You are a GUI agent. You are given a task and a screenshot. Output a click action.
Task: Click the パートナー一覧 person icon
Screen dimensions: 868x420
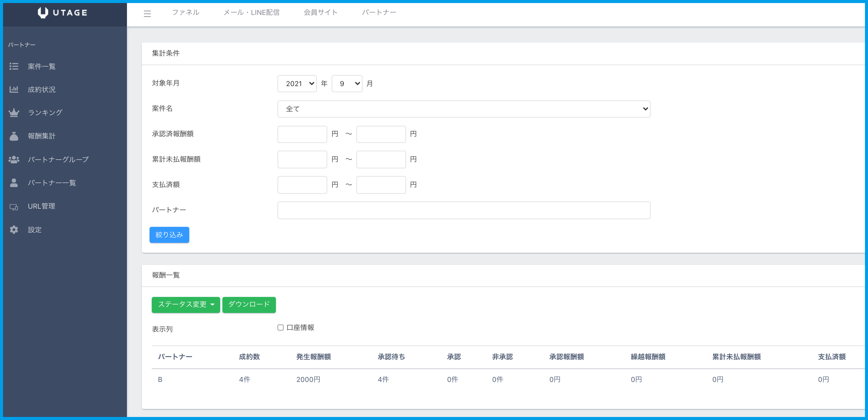point(14,183)
